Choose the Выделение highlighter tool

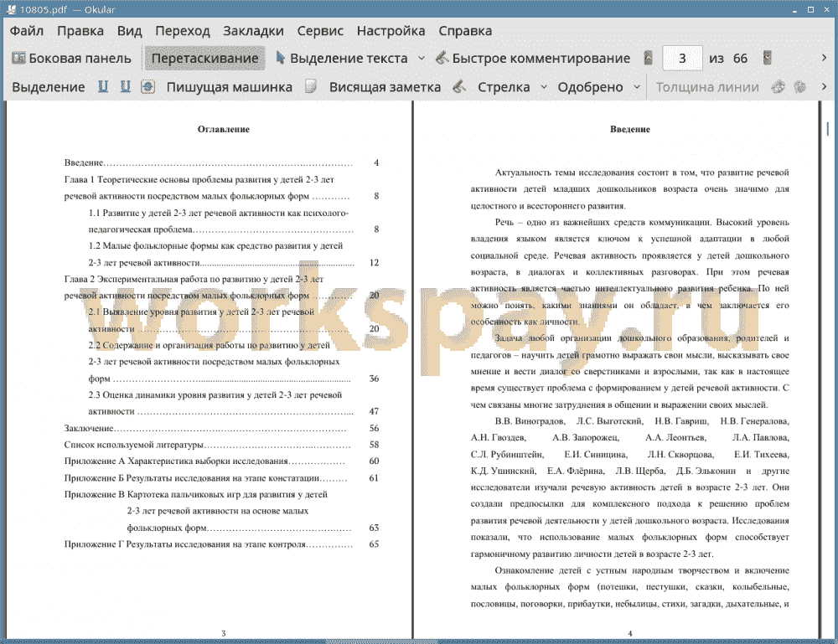(x=48, y=87)
